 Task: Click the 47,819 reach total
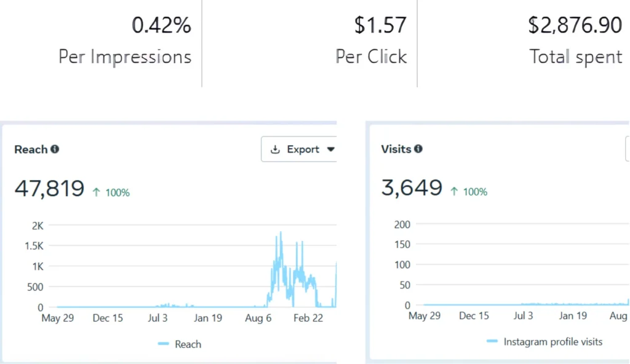pos(49,188)
